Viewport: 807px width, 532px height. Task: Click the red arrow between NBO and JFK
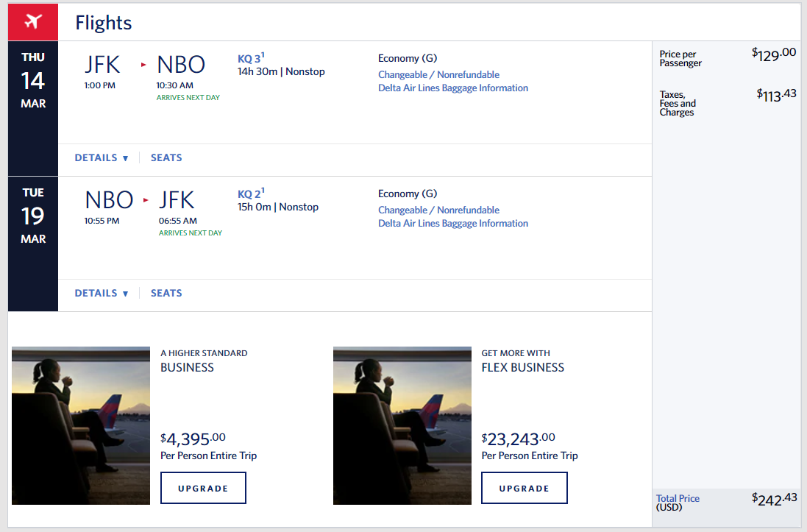(146, 200)
